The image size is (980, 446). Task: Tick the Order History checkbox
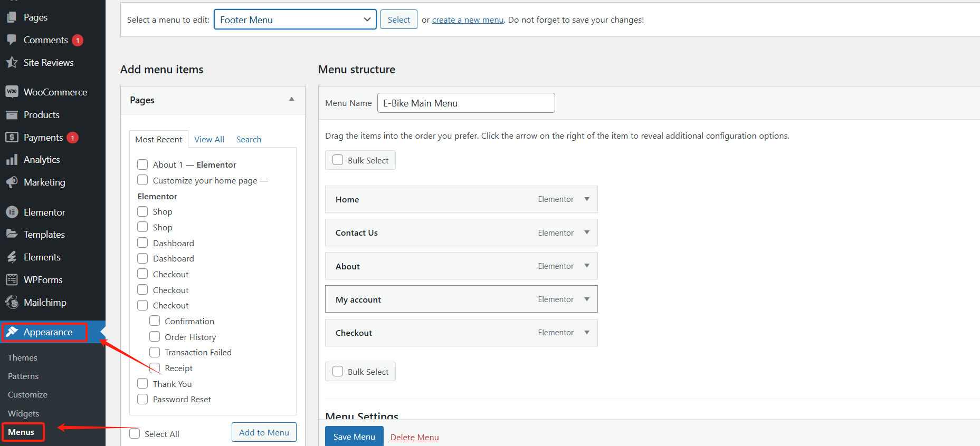(x=155, y=336)
